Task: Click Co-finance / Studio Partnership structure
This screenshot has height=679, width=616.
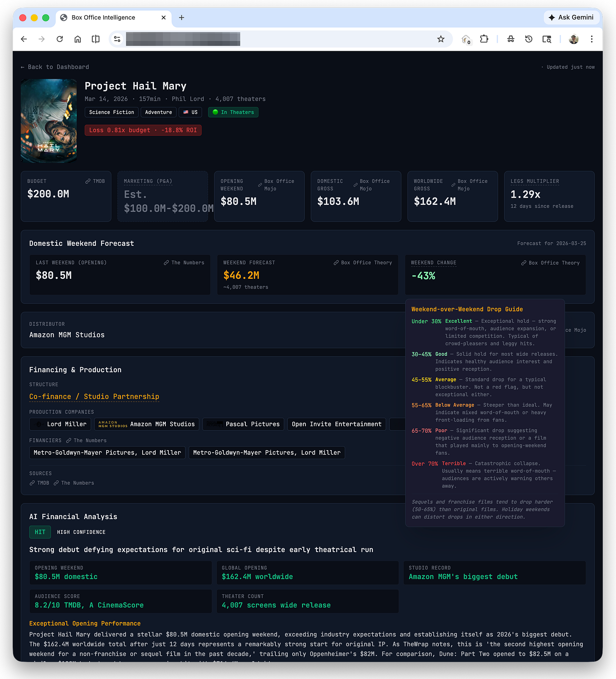Action: click(x=94, y=396)
